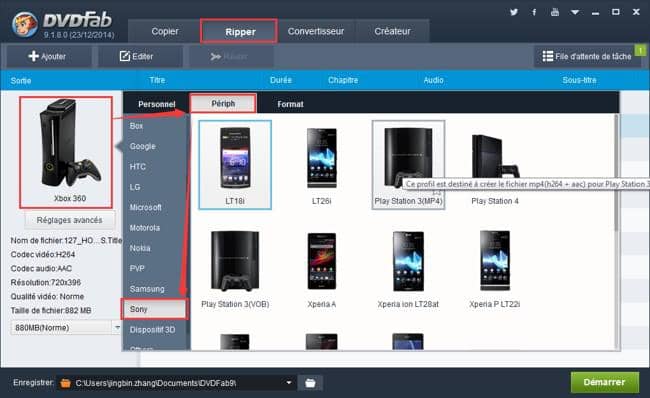Choose the Play Station 4 profile
Viewport: 650px width, 398px height.
(495, 165)
